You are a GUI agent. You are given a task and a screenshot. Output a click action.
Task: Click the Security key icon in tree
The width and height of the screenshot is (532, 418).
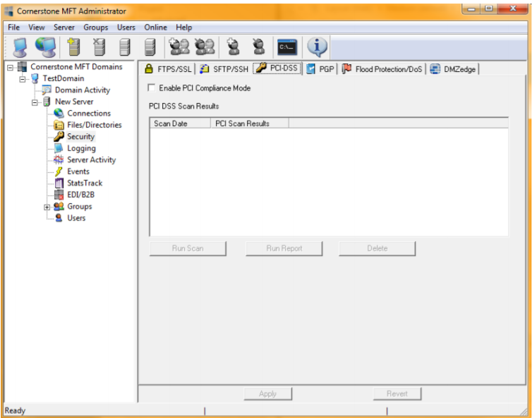(x=59, y=137)
